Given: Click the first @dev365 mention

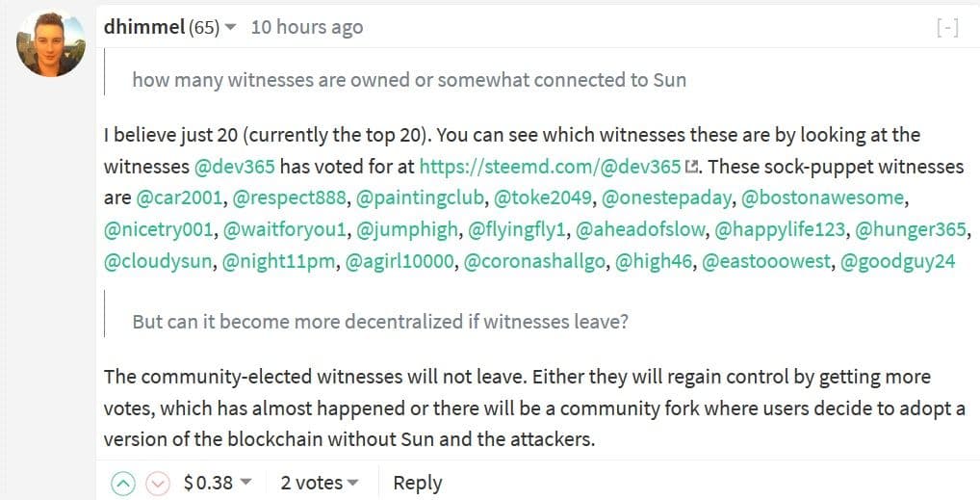Looking at the screenshot, I should (x=242, y=167).
